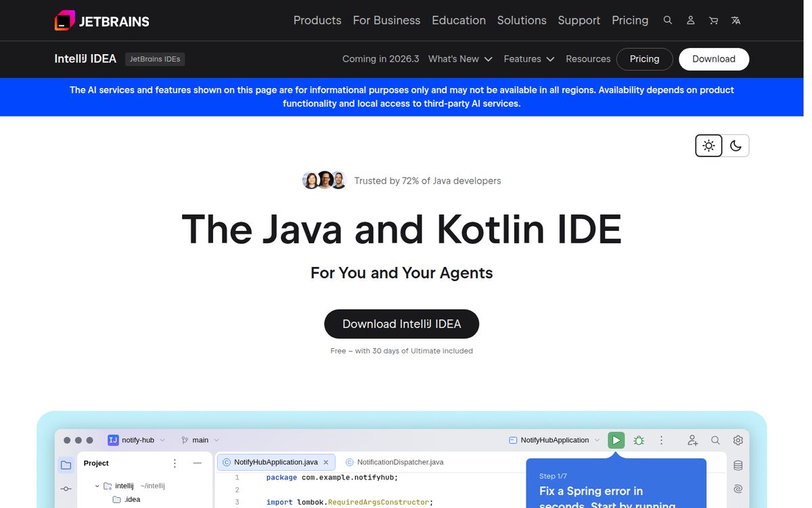Open the language selector icon
The image size is (812, 508).
[736, 20]
